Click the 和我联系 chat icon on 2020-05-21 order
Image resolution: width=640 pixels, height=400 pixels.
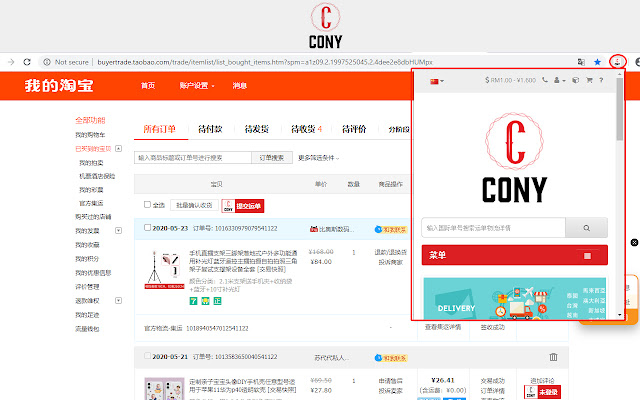391,358
